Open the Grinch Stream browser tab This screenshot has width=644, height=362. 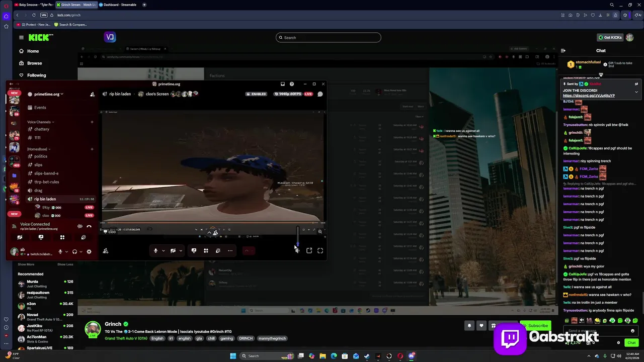click(x=75, y=5)
